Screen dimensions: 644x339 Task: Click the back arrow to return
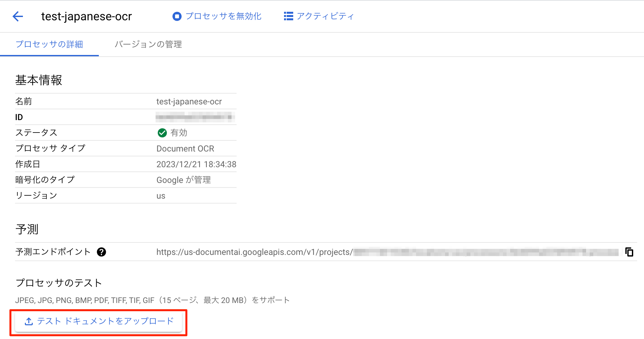[18, 16]
